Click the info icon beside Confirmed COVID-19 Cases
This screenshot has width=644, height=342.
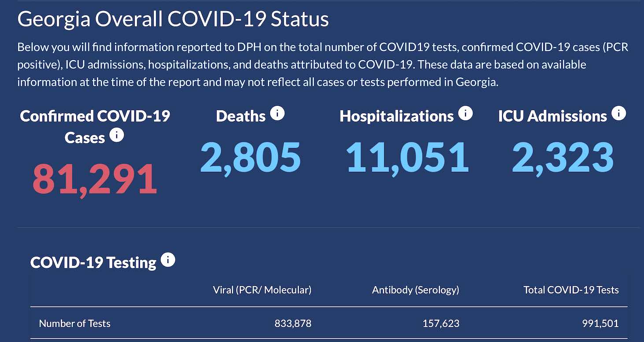117,135
